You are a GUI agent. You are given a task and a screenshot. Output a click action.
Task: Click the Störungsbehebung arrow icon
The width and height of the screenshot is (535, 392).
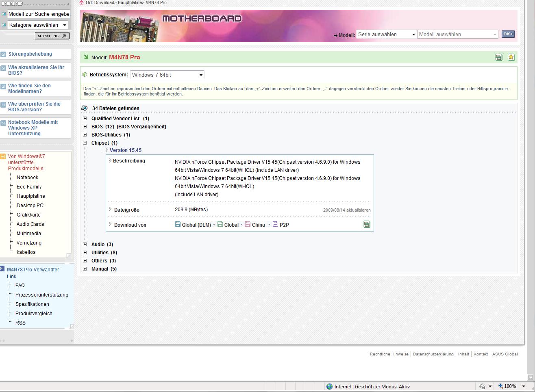pos(3,54)
